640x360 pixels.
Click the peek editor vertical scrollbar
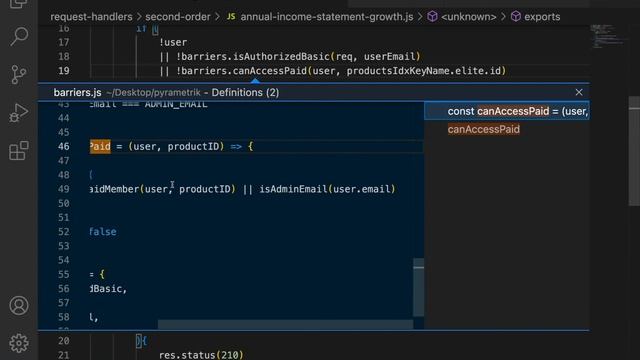(x=418, y=287)
